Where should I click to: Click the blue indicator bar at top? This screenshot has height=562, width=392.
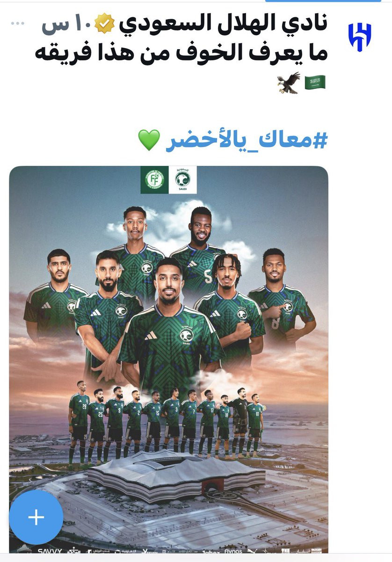323,1
